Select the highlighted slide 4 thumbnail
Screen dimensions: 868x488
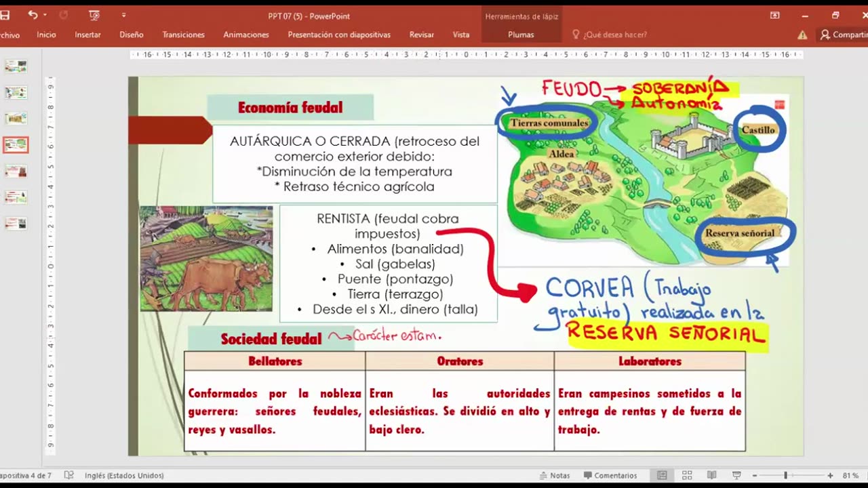(16, 144)
